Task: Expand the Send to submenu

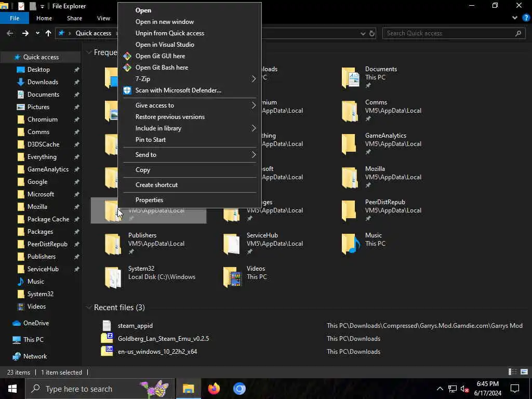Action: click(x=189, y=155)
